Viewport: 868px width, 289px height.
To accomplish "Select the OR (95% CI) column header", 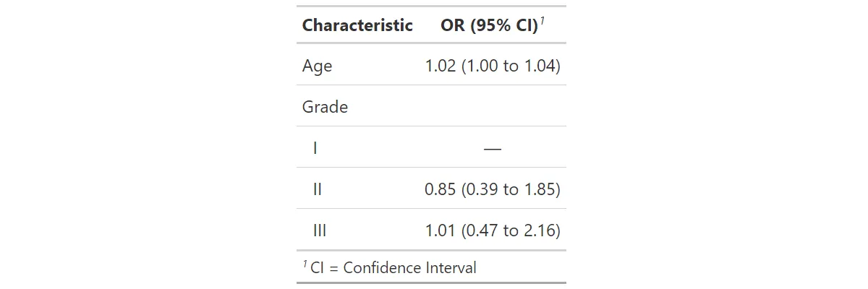I will pos(489,25).
